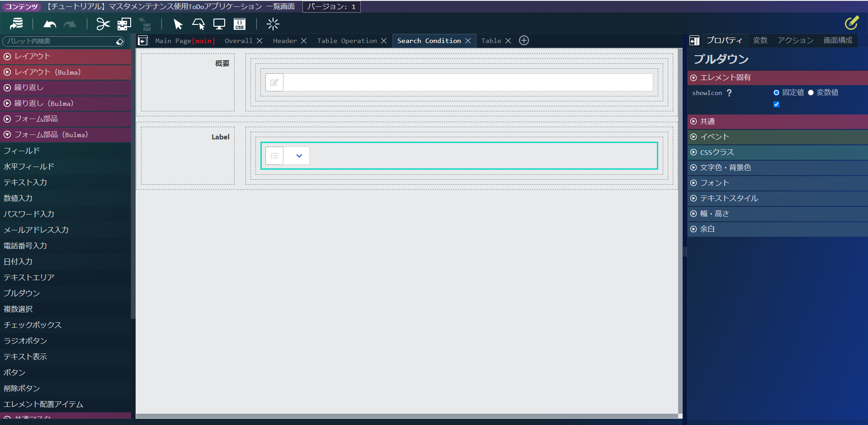Screen dimensions: 868x425
Task: Open the 変数 panel tab
Action: point(760,40)
